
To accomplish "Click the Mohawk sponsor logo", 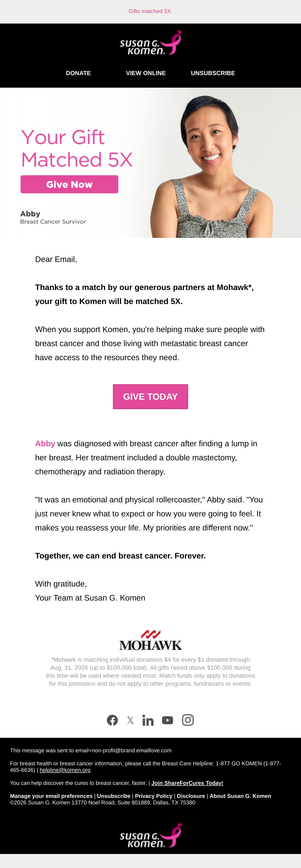I will 150,640.
